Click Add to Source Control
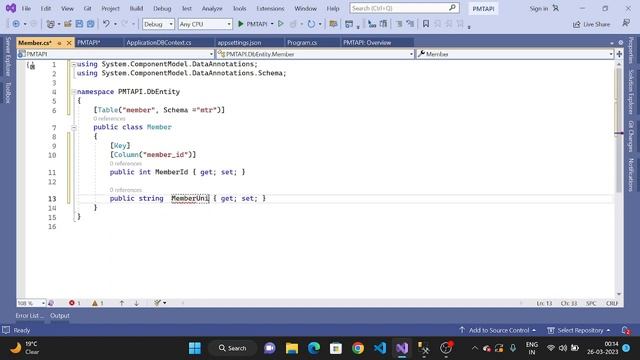 click(x=498, y=330)
